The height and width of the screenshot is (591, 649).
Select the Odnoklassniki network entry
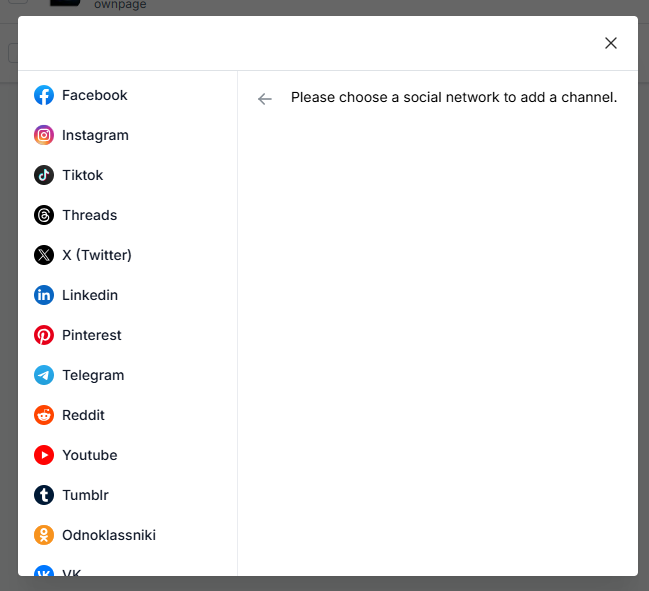coord(109,535)
